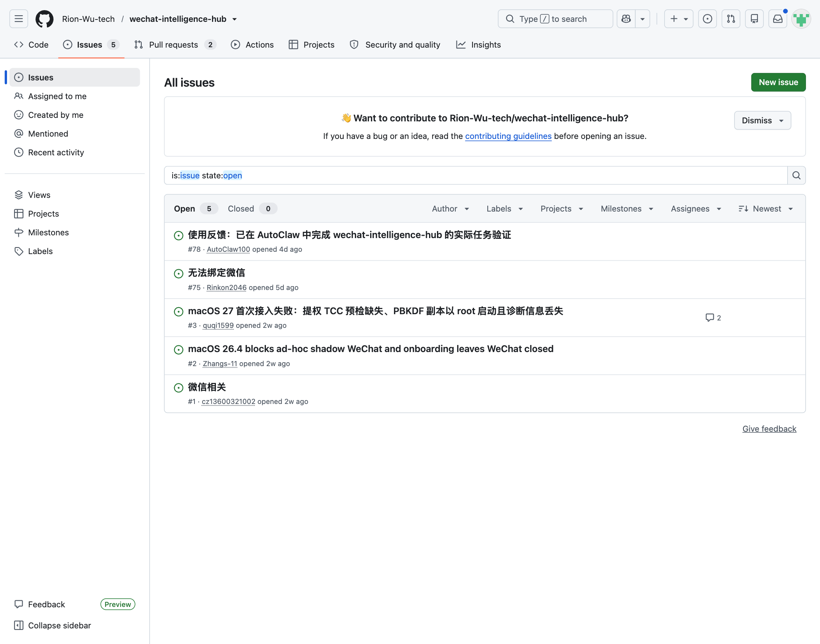
Task: Open the notifications inbox
Action: tap(778, 19)
